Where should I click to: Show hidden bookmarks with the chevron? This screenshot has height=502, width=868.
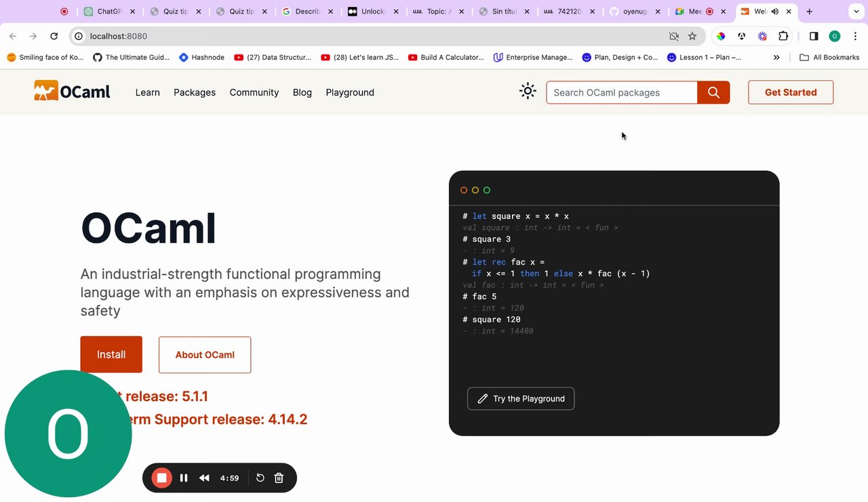(x=776, y=58)
